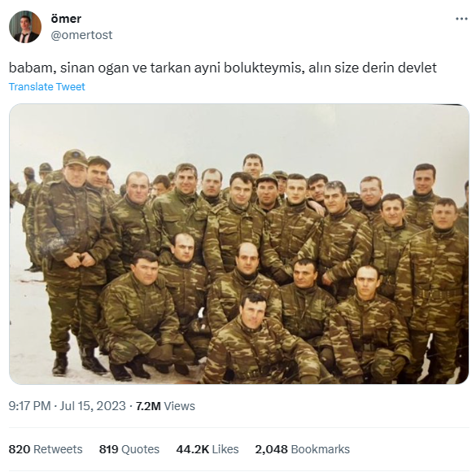The image size is (476, 472).
Task: Show the 44.2K Likes list
Action: [207, 449]
